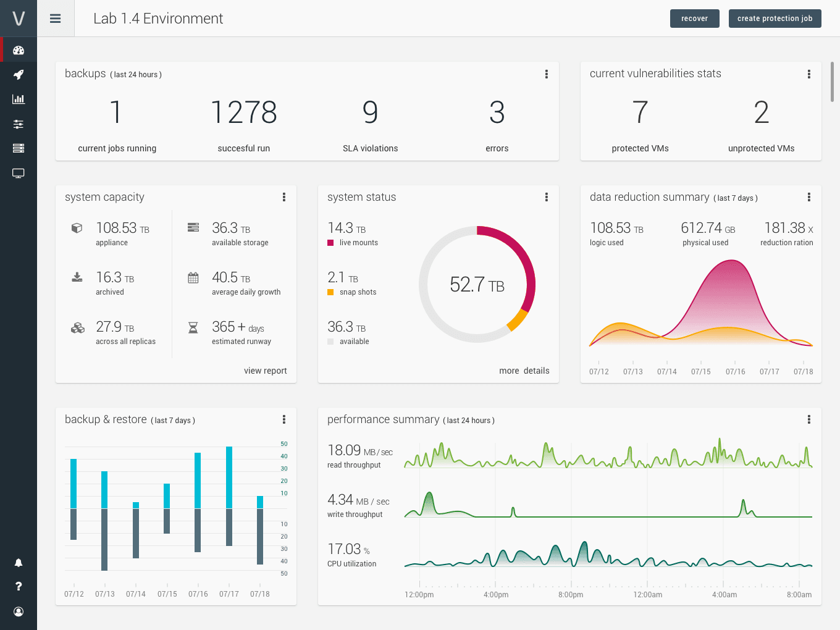Click the 07/16 bar in backup chart
The width and height of the screenshot is (840, 630).
pos(198,502)
